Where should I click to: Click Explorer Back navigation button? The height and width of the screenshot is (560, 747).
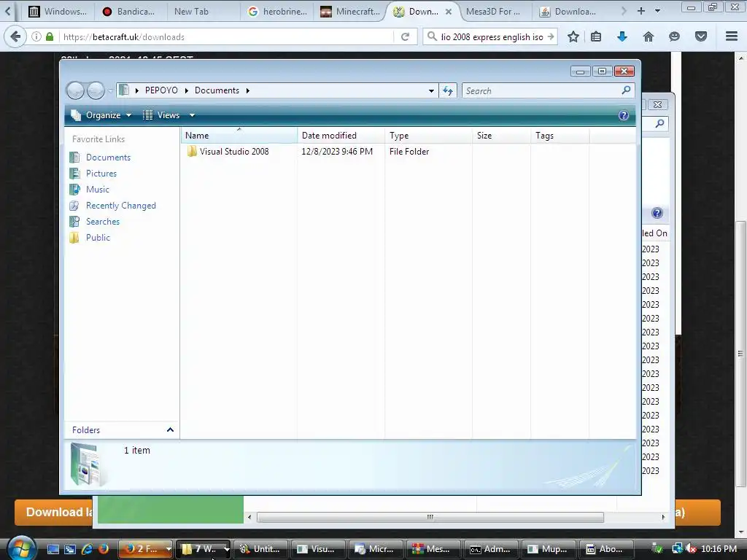point(75,90)
